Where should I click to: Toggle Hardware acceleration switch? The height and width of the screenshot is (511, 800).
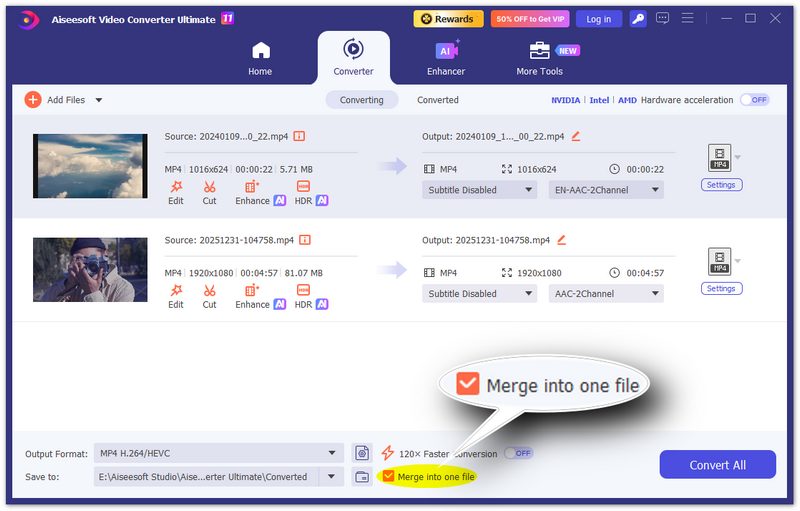click(754, 100)
